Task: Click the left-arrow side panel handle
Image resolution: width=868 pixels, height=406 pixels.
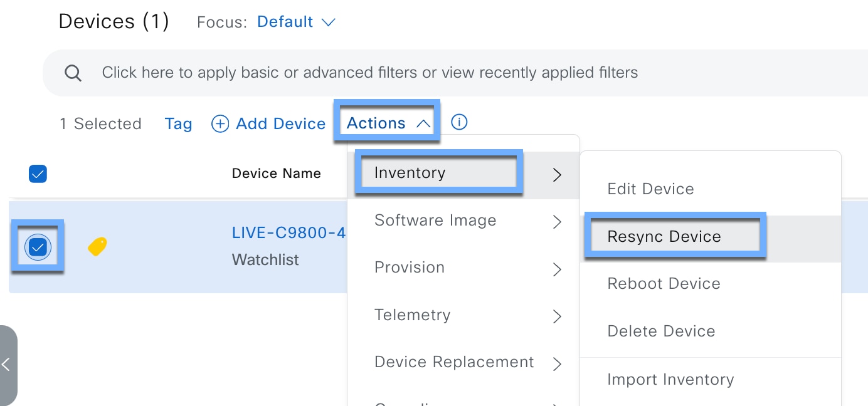Action: click(7, 365)
